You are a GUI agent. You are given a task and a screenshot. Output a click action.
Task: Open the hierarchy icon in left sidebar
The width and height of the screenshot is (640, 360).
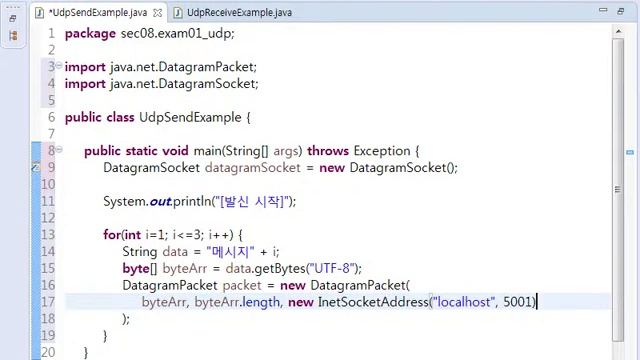(x=13, y=36)
